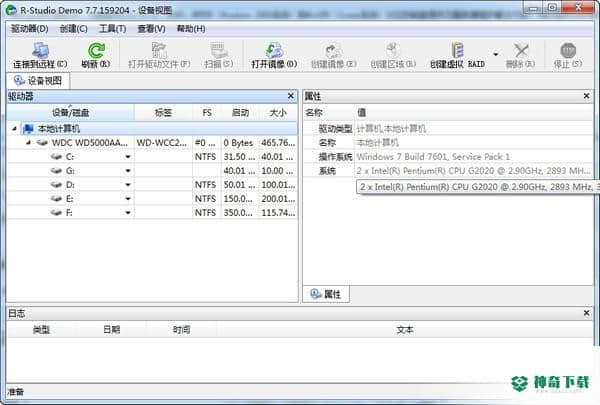Click the 值 column header in properties
The image size is (600, 405).
pyautogui.click(x=474, y=113)
